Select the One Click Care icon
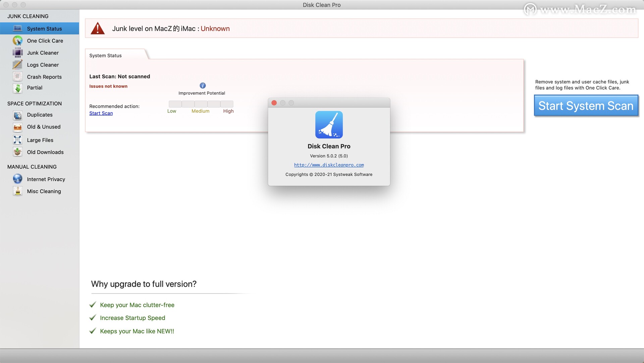The image size is (644, 363). coord(18,40)
